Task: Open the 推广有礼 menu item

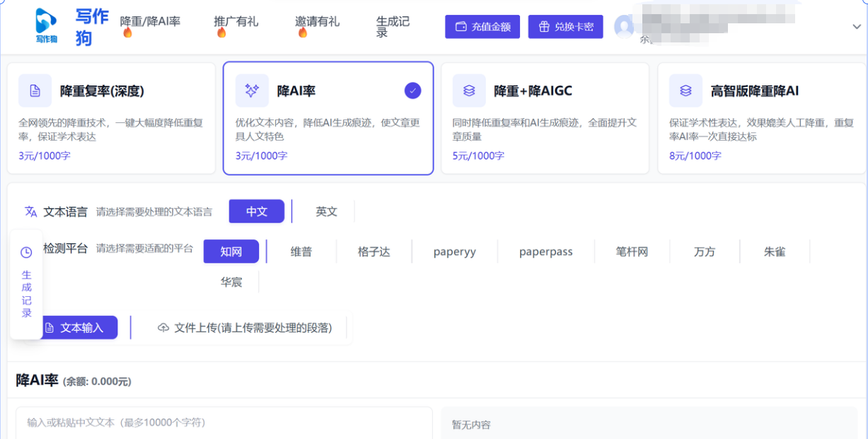Action: point(236,21)
